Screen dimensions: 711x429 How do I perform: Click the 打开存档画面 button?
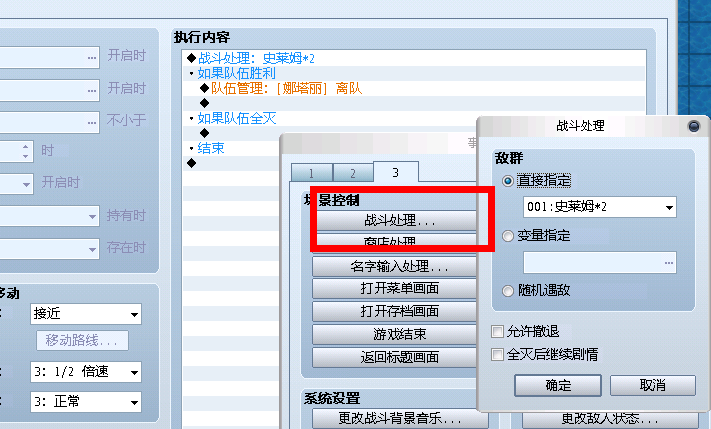(x=394, y=311)
